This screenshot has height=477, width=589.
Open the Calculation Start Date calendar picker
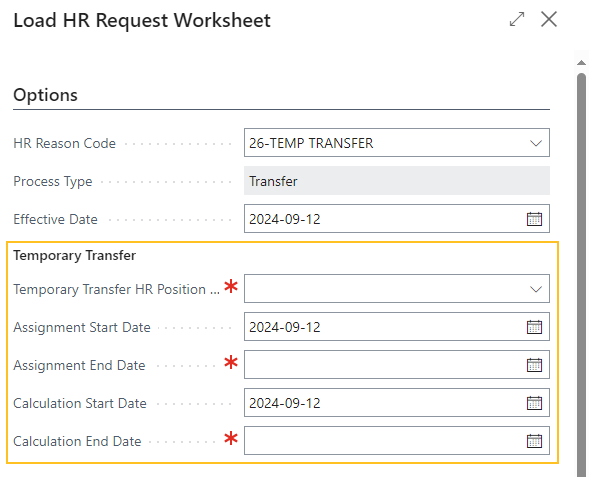[x=534, y=403]
